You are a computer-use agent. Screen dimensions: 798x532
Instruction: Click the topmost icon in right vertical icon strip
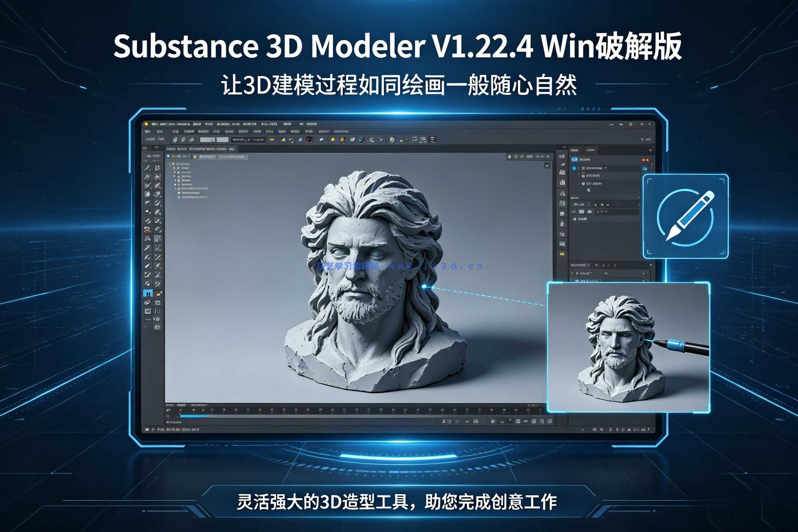pos(562,156)
